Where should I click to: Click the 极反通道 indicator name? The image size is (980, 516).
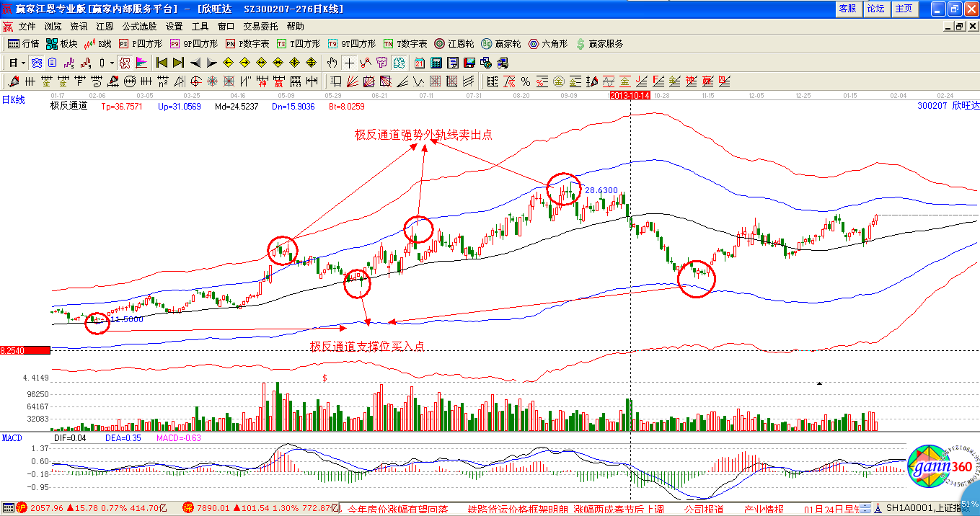(69, 106)
